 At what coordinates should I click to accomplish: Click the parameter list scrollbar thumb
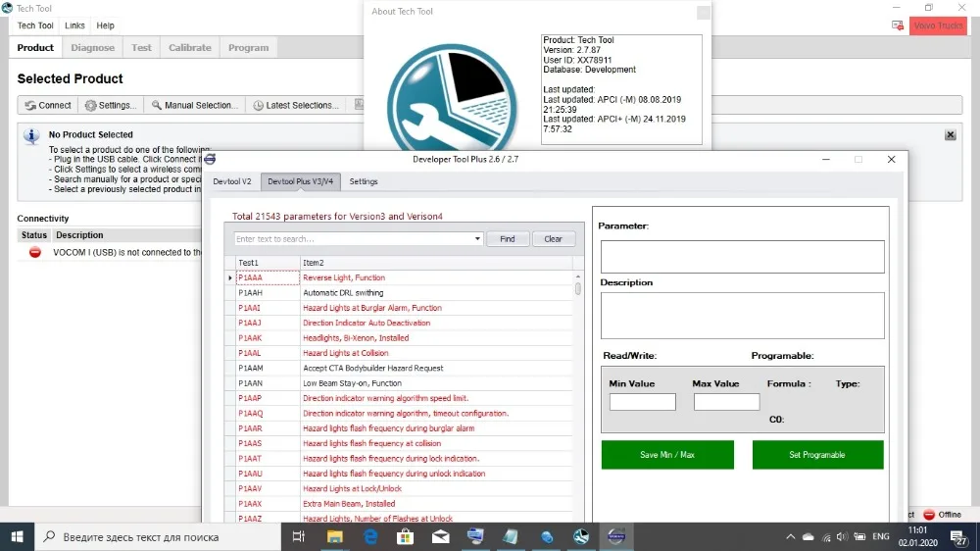pyautogui.click(x=578, y=289)
